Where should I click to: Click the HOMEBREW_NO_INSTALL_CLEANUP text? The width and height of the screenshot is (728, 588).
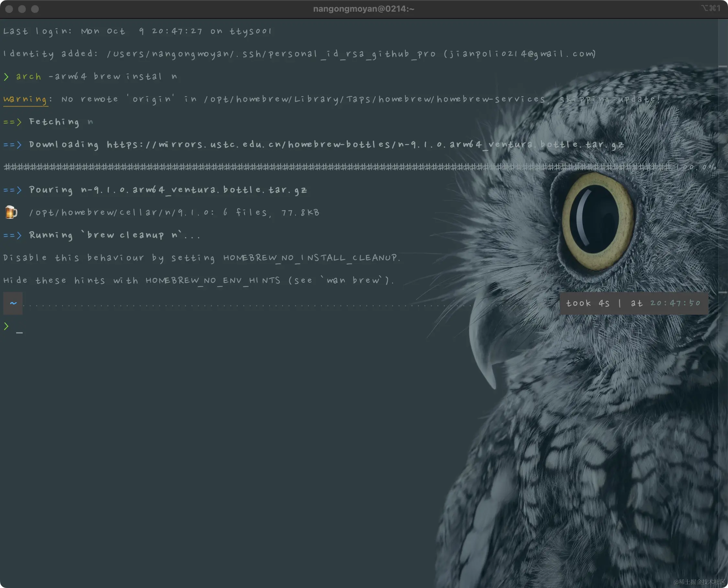coord(310,258)
